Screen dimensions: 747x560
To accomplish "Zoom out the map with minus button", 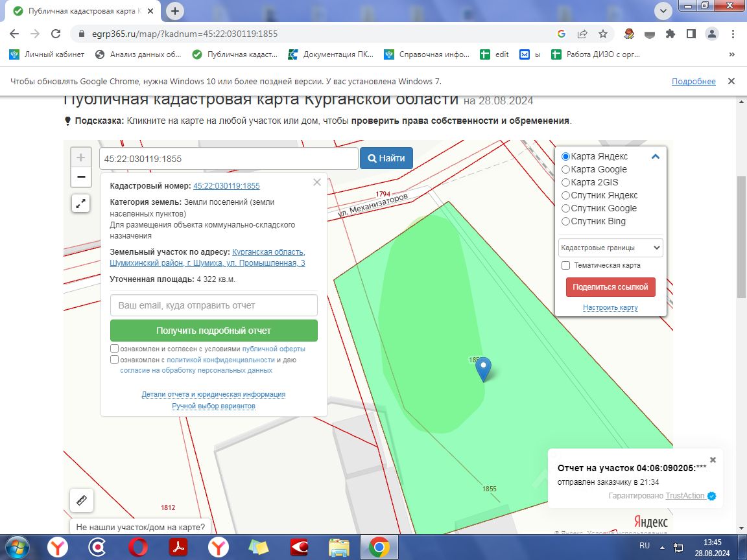I will point(81,177).
